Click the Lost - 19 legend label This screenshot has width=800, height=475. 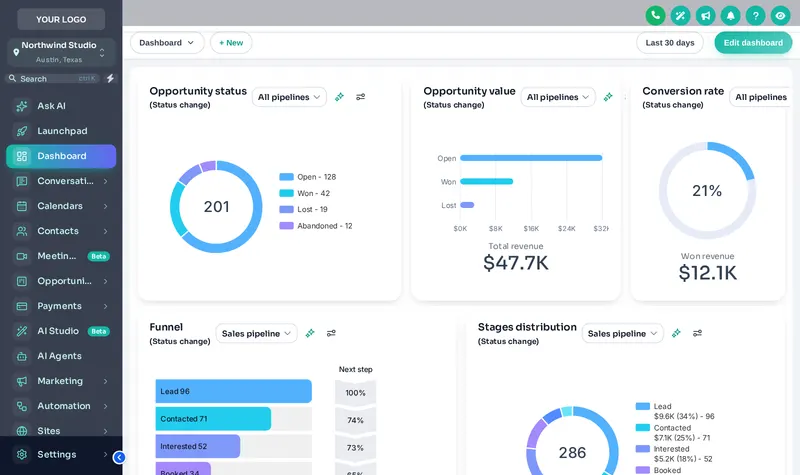pos(312,209)
